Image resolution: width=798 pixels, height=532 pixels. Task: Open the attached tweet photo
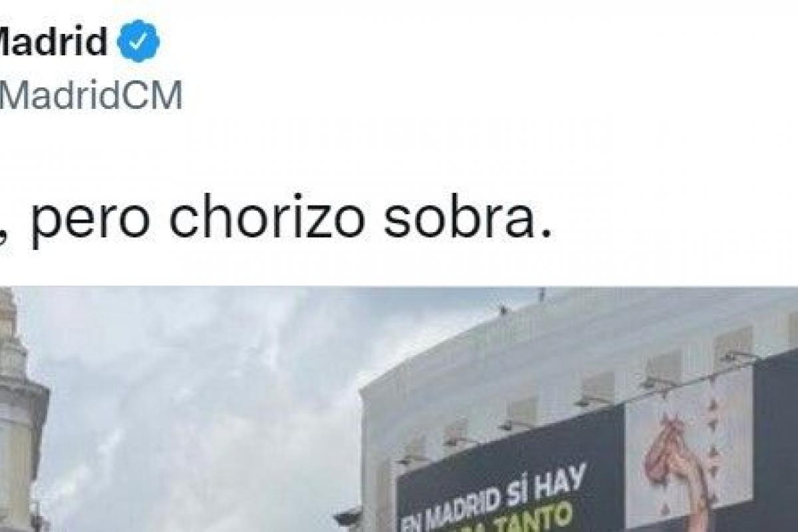pyautogui.click(x=399, y=409)
